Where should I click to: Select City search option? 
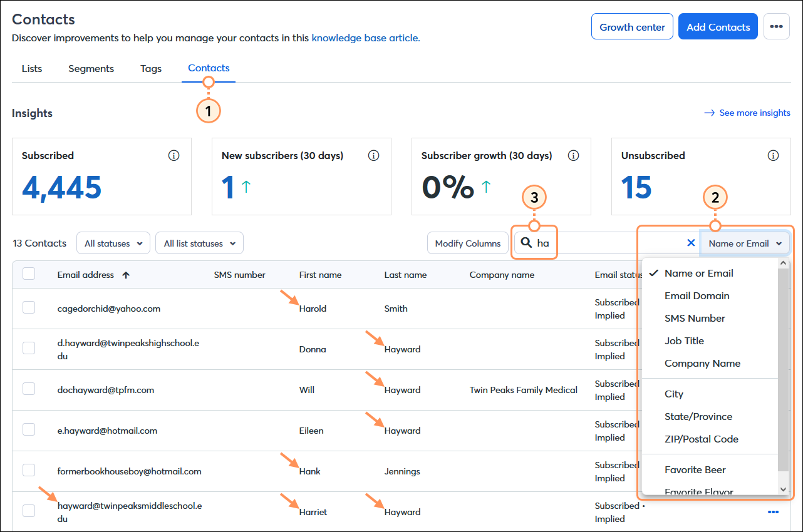click(710, 394)
